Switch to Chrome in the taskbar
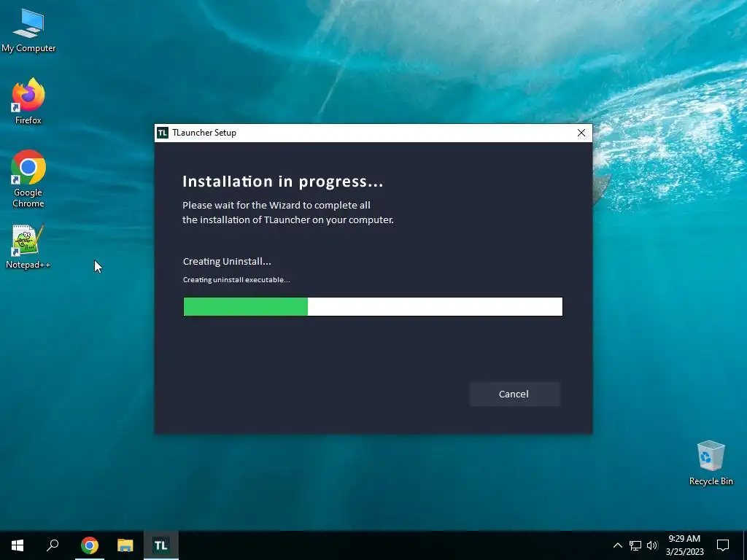Screen dimensions: 747x560 (x=90, y=545)
